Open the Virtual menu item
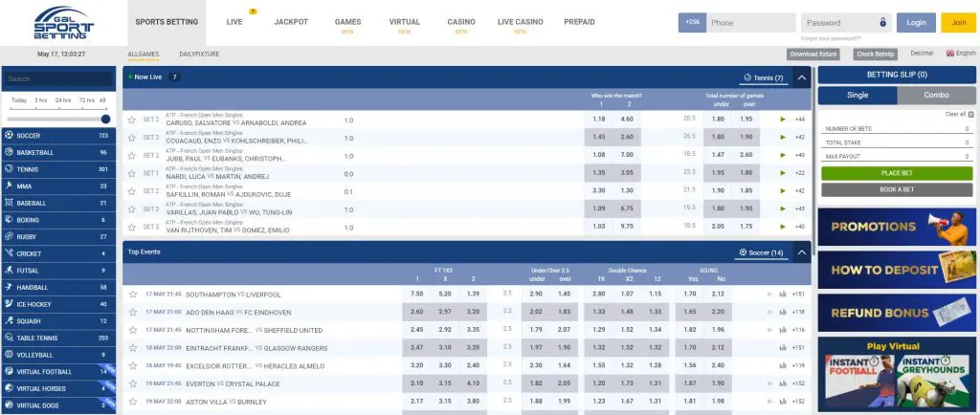The image size is (980, 415). 405,22
